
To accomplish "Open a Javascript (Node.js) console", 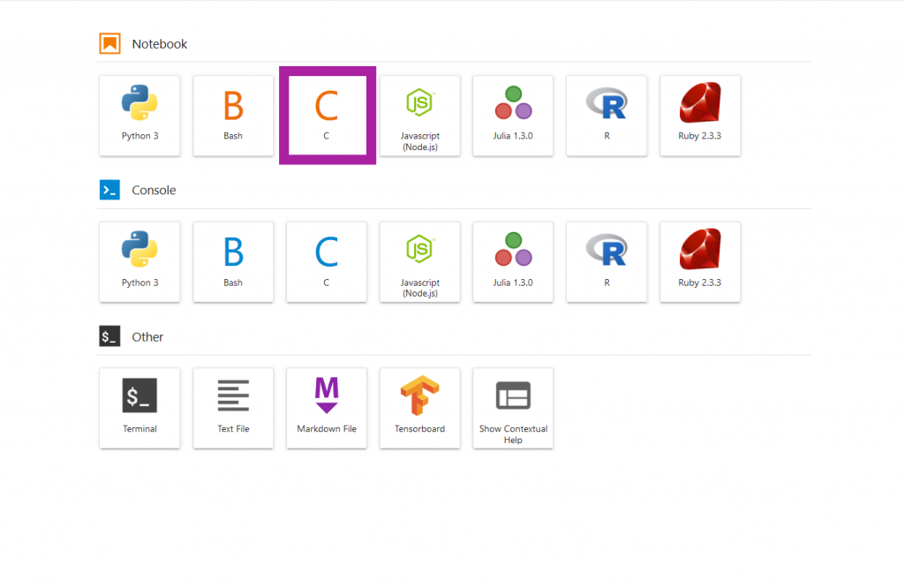I will [x=419, y=261].
